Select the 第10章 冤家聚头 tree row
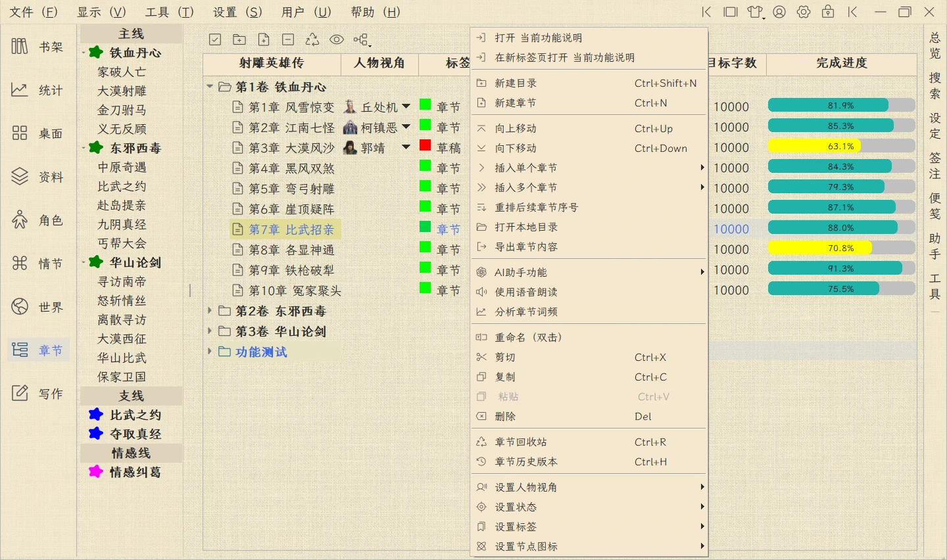Screen dimensions: 947x560 point(287,291)
